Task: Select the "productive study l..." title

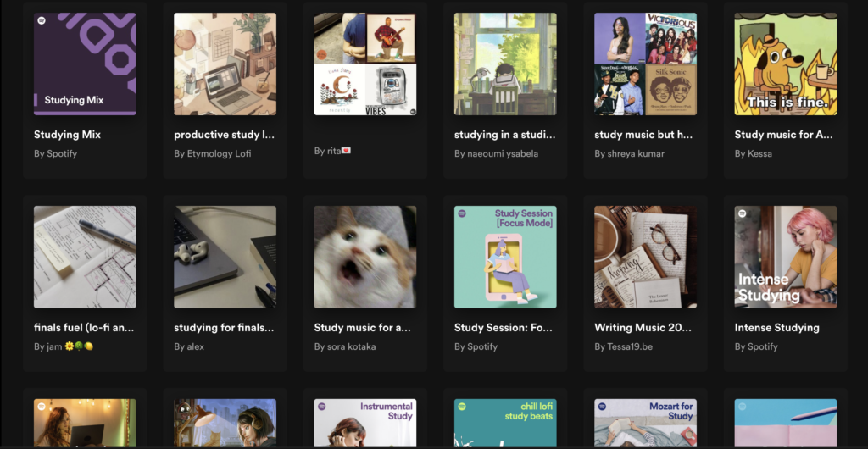Action: point(224,135)
